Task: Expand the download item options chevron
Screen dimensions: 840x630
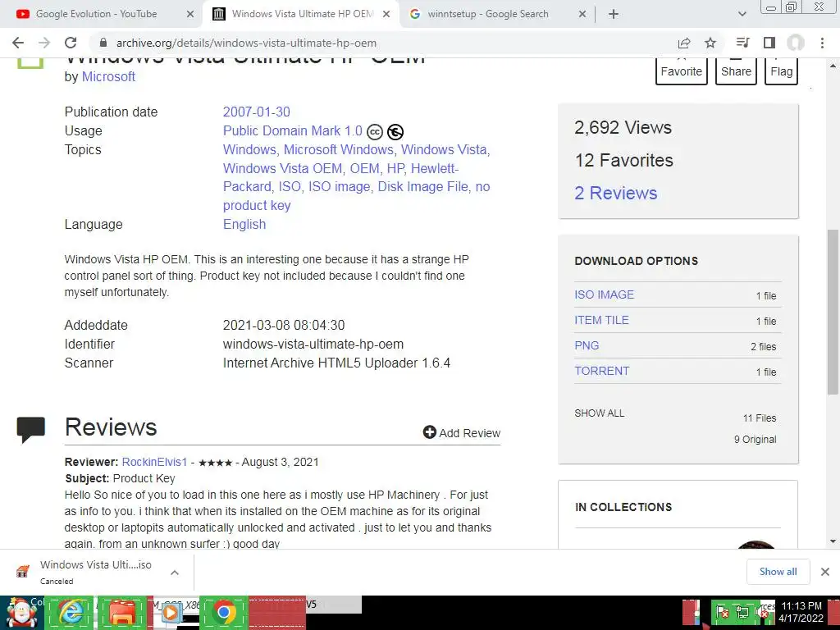Action: point(174,573)
